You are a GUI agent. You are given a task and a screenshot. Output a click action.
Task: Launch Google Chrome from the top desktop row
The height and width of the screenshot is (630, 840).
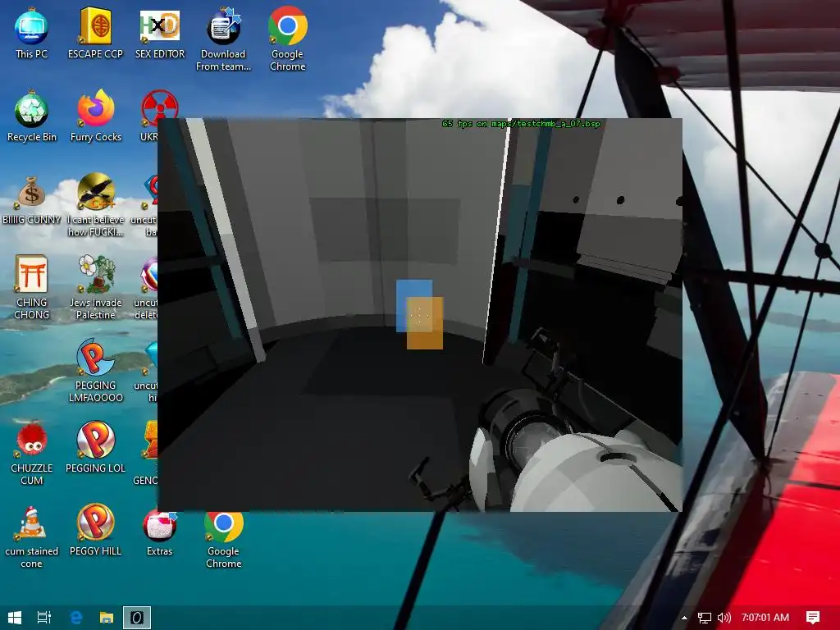[x=288, y=39]
